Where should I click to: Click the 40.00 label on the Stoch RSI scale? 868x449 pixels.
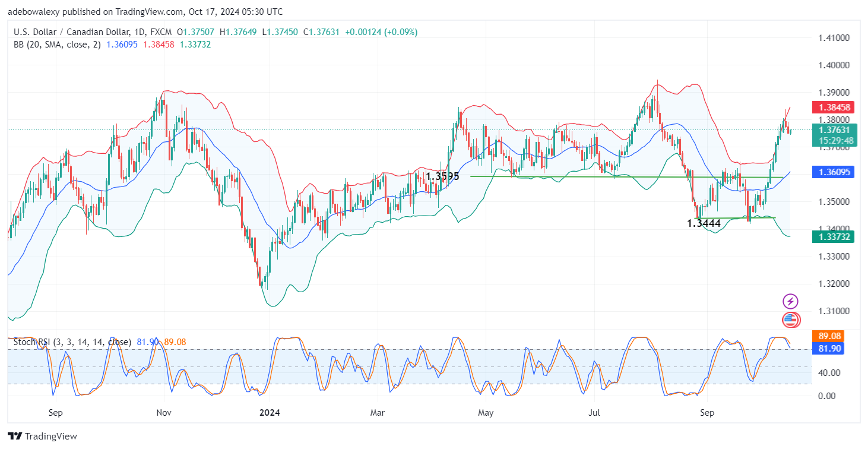(831, 373)
